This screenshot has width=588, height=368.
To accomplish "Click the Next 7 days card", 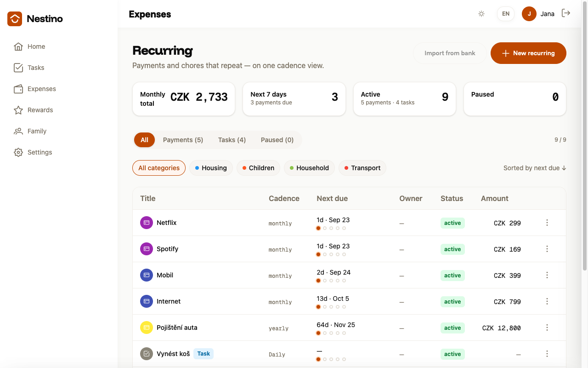I will pyautogui.click(x=294, y=99).
